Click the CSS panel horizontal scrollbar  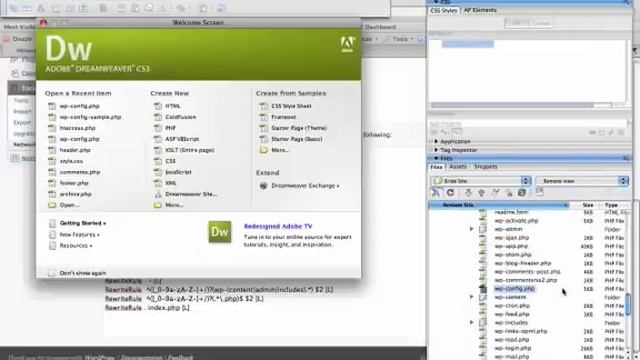click(x=513, y=105)
